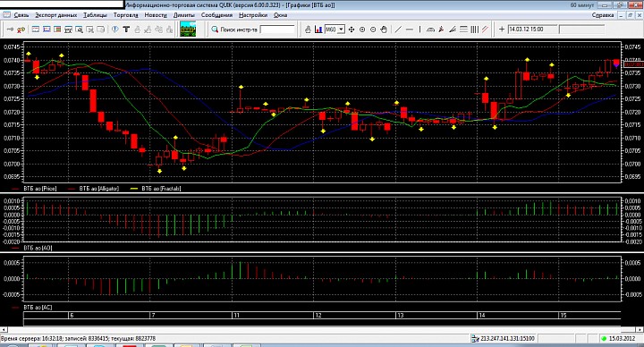Open the Настройки menu
This screenshot has height=347, width=644.
pos(253,15)
